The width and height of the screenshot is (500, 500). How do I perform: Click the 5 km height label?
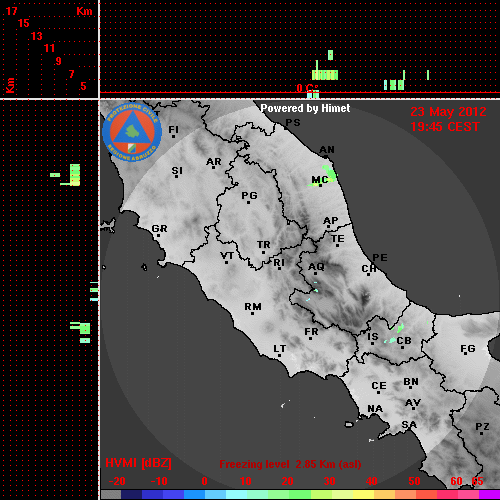coord(83,86)
